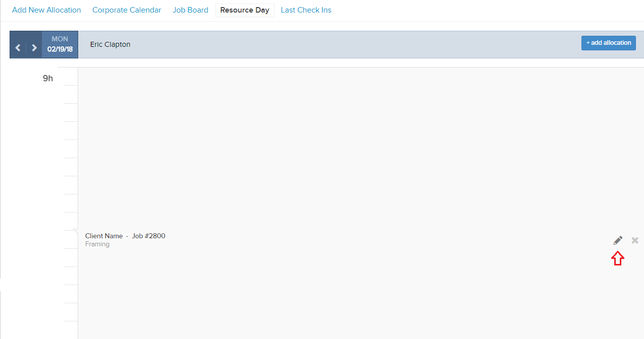
Task: Open the Add New Allocation tab
Action: [46, 10]
